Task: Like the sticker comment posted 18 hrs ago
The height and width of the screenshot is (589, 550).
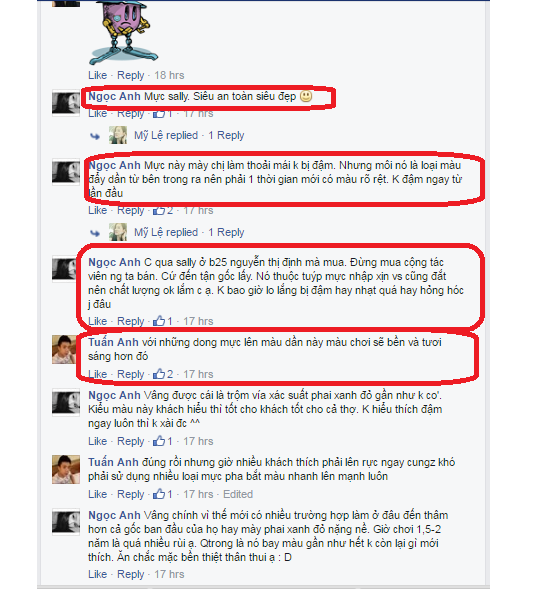Action: point(97,75)
